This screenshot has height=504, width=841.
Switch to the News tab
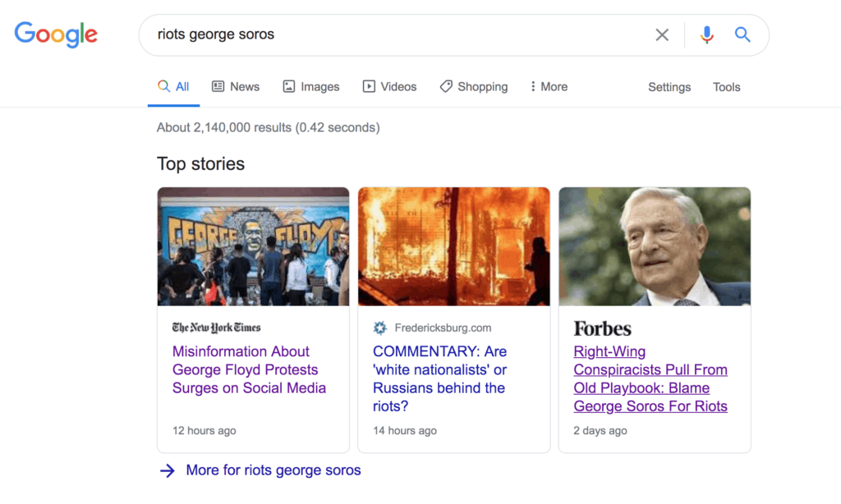(236, 86)
